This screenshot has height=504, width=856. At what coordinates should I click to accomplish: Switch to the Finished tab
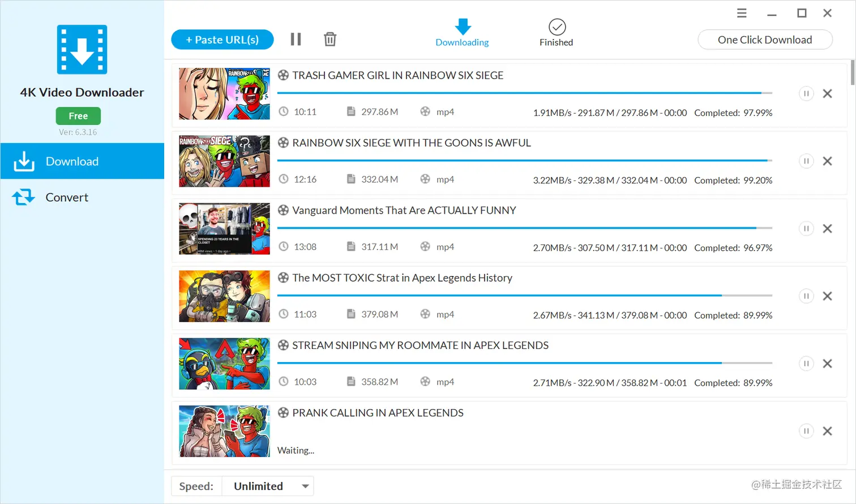[556, 32]
